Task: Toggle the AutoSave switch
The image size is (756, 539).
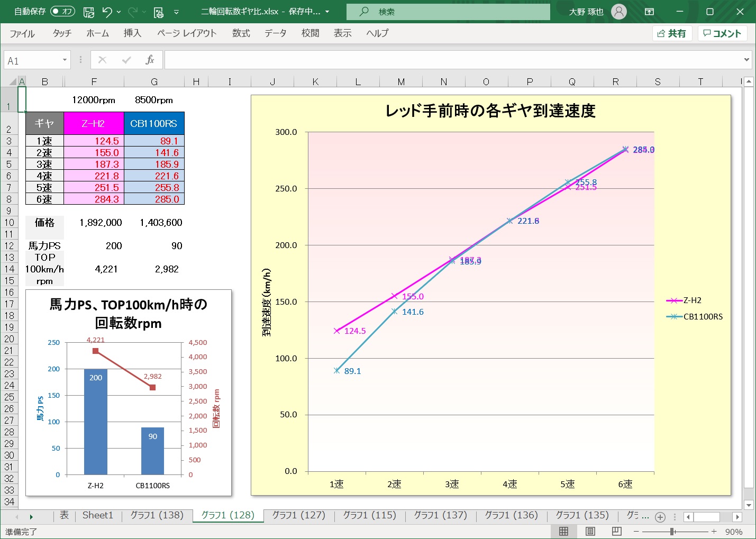Action: pos(62,11)
